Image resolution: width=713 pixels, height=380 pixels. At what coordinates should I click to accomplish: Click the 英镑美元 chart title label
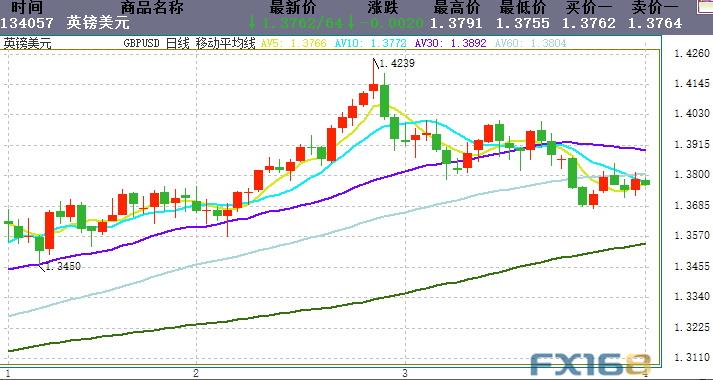28,44
